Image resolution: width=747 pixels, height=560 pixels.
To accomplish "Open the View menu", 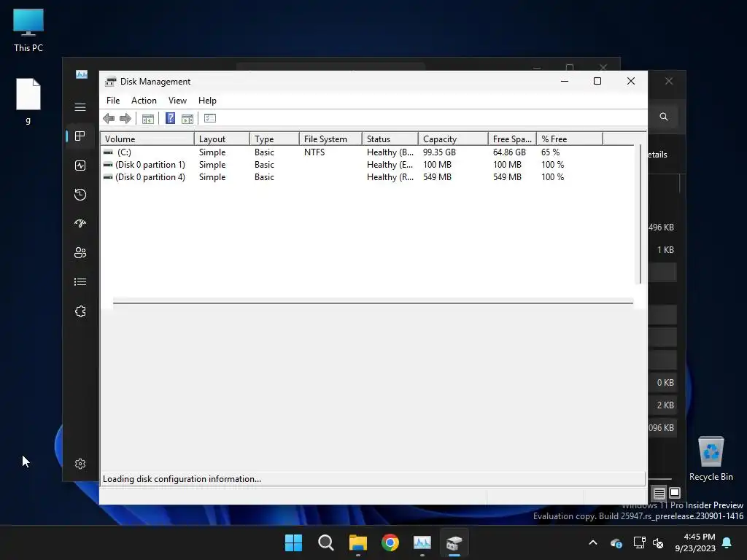I will pos(177,101).
